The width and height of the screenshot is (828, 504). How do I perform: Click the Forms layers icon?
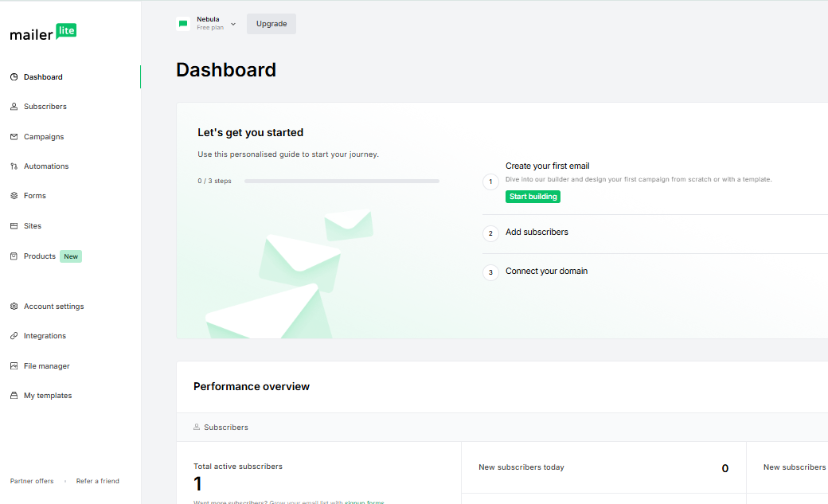tap(14, 196)
